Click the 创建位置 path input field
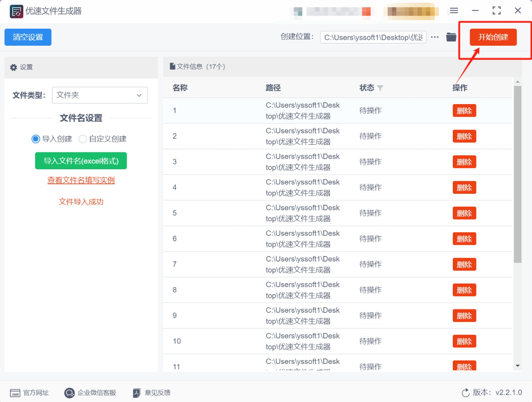The width and height of the screenshot is (532, 402). (x=373, y=37)
